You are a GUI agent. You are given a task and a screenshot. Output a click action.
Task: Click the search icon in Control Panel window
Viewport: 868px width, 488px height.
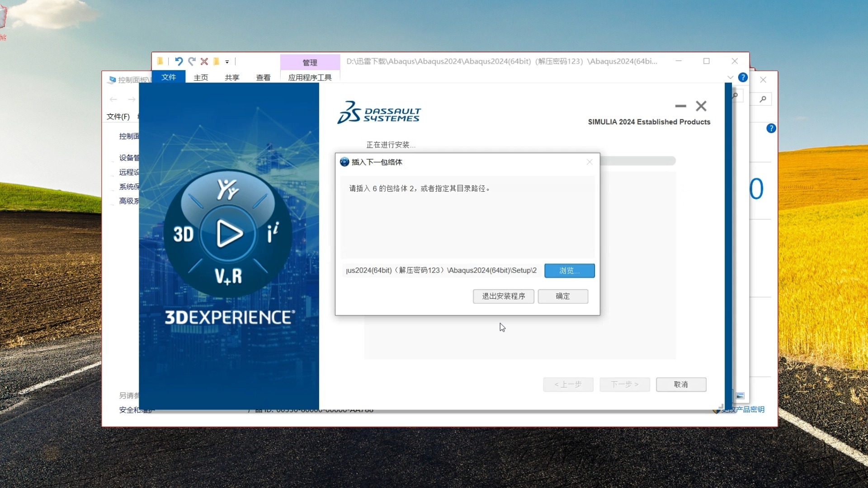[x=763, y=99]
